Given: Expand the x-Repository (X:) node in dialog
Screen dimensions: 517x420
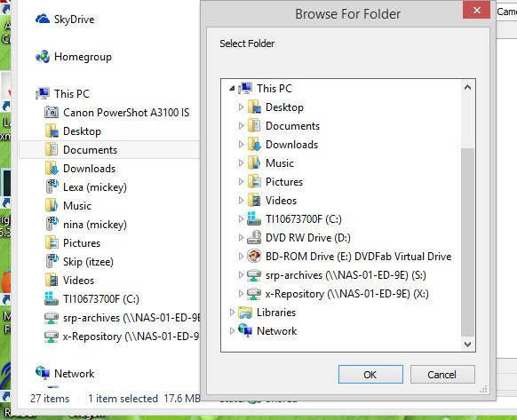Looking at the screenshot, I should [x=241, y=293].
